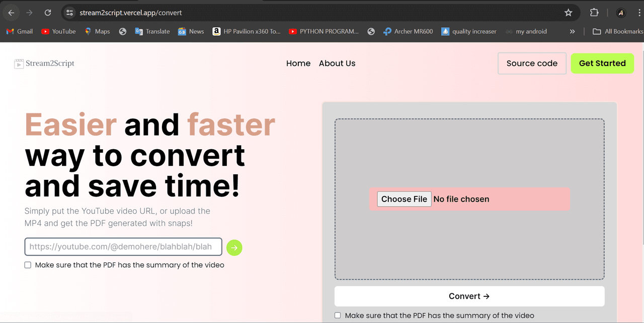Screen dimensions: 644x323
Task: Click the Convert button
Action: (x=469, y=296)
